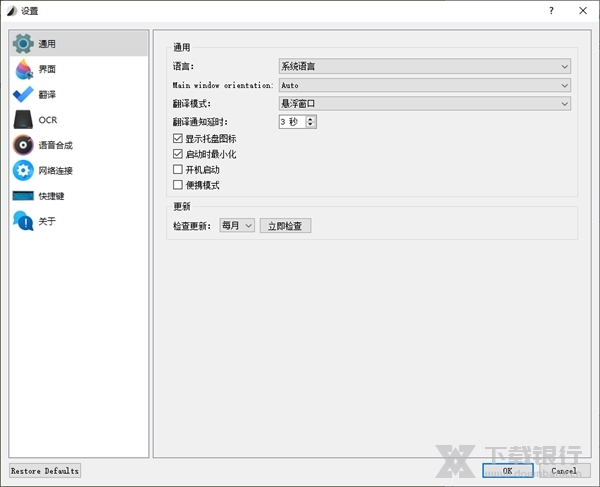The image size is (600, 487).
Task: Select the 快捷键 keyboard icon
Action: pos(23,196)
